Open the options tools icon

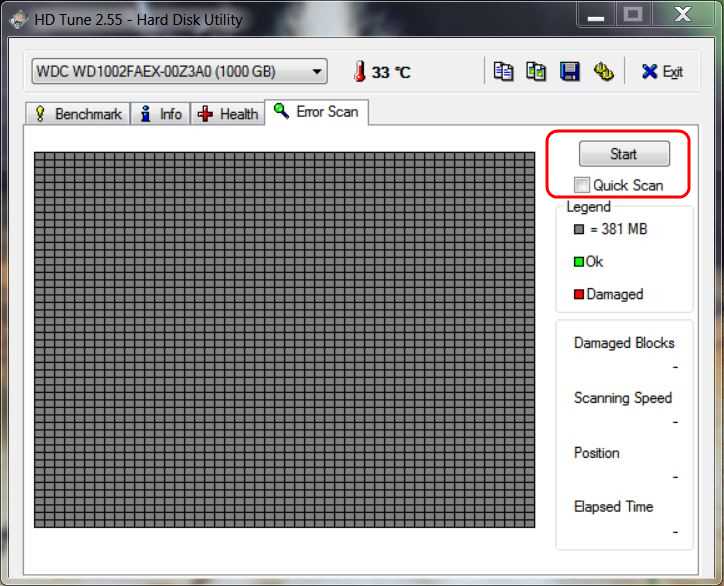point(603,72)
